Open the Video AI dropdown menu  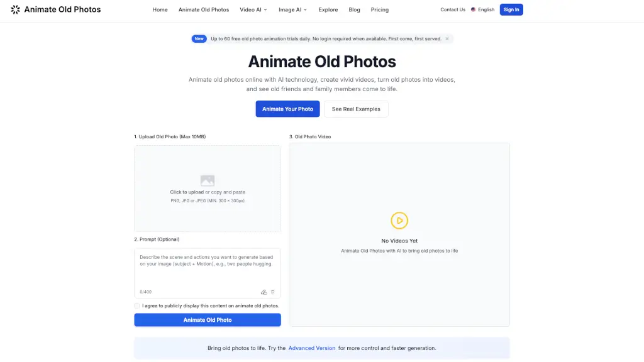point(253,9)
